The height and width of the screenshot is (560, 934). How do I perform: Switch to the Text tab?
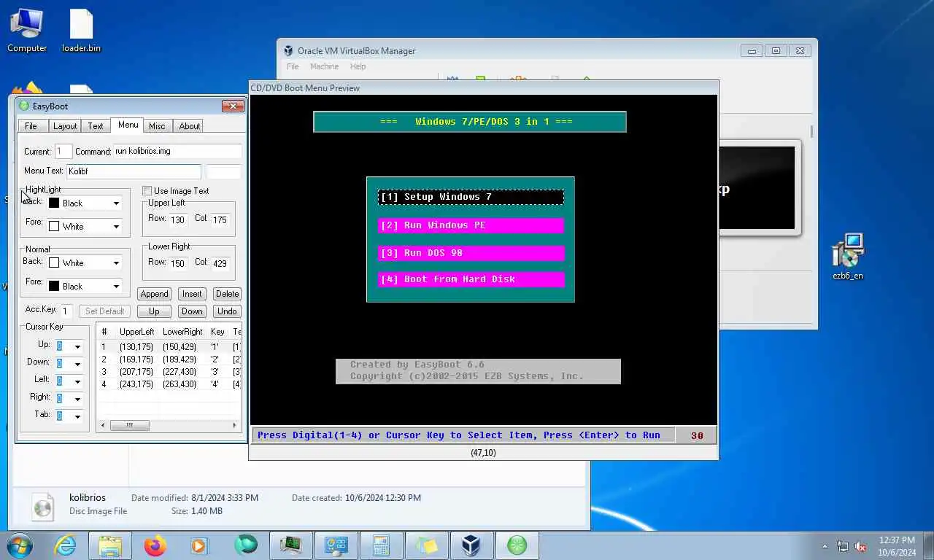pyautogui.click(x=96, y=126)
